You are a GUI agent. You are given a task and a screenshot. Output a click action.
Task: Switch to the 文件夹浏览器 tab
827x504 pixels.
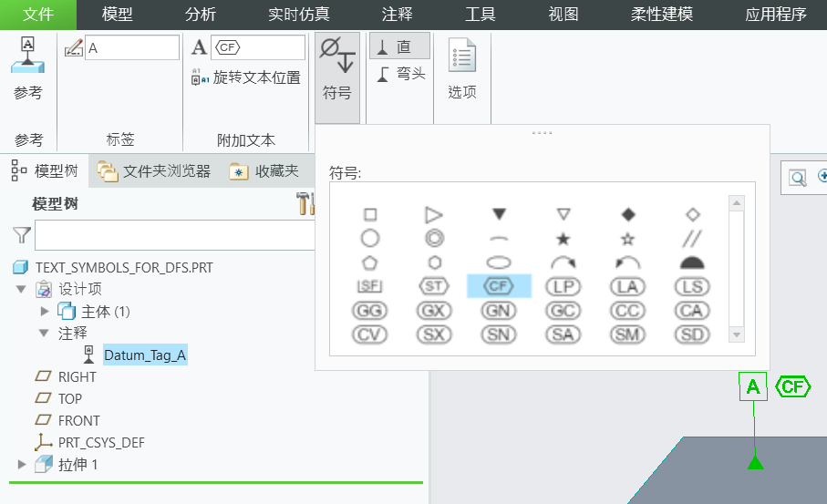[x=155, y=171]
